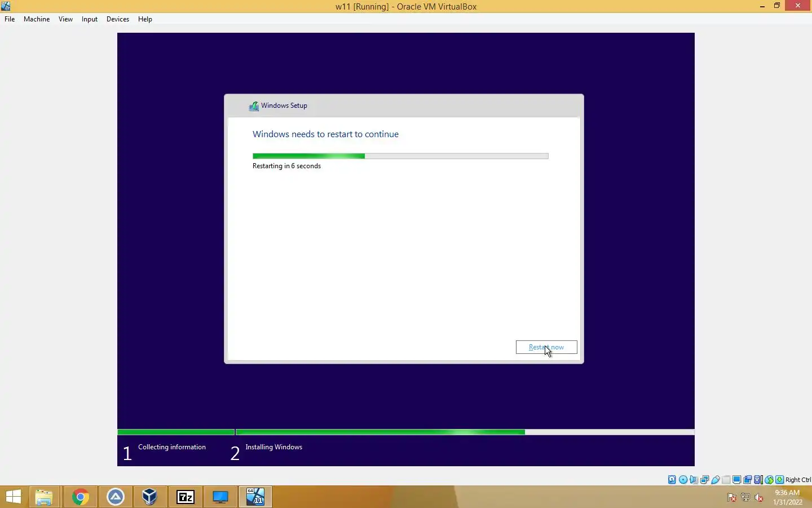812x508 pixels.
Task: Close the VirtualBox window
Action: point(798,6)
